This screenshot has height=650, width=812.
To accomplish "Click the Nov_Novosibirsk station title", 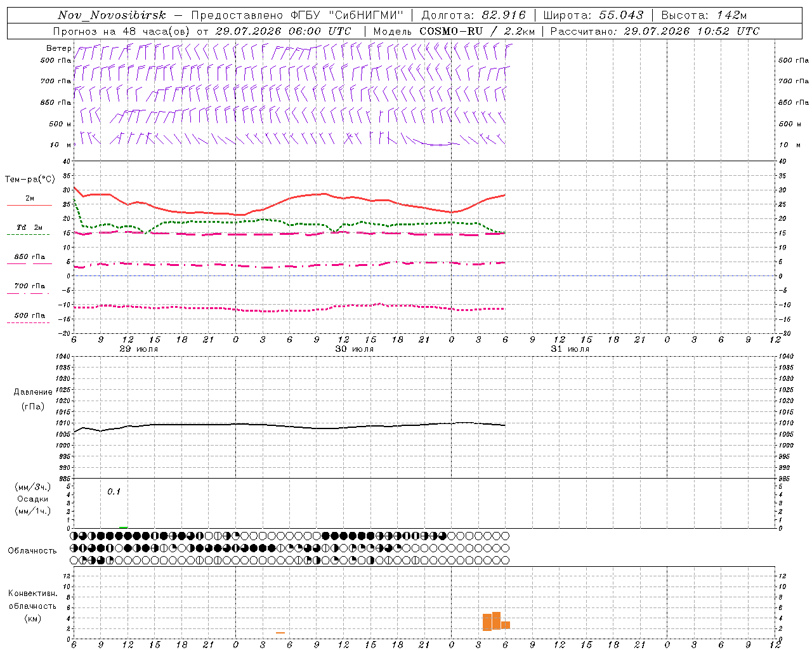I will 112,15.
